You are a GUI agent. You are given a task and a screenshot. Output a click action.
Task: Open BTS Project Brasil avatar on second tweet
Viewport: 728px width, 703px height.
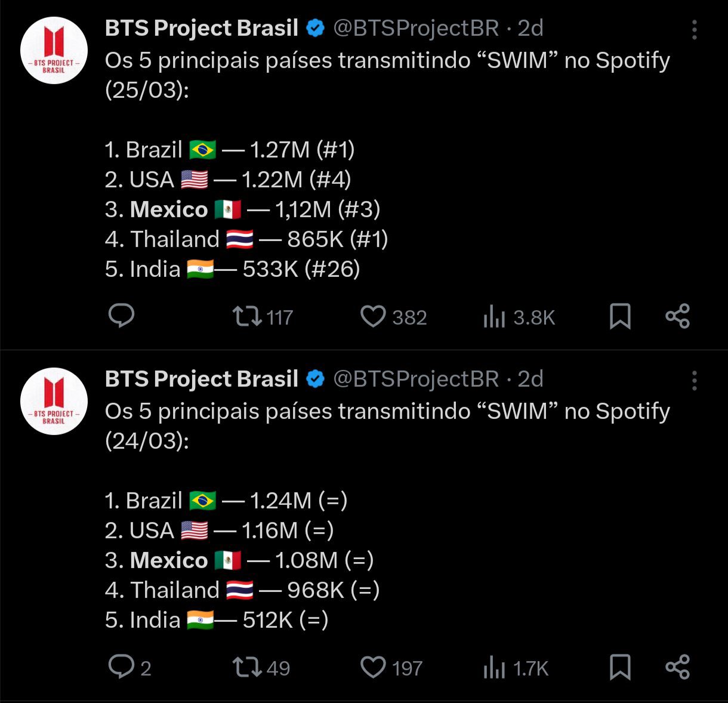[54, 401]
